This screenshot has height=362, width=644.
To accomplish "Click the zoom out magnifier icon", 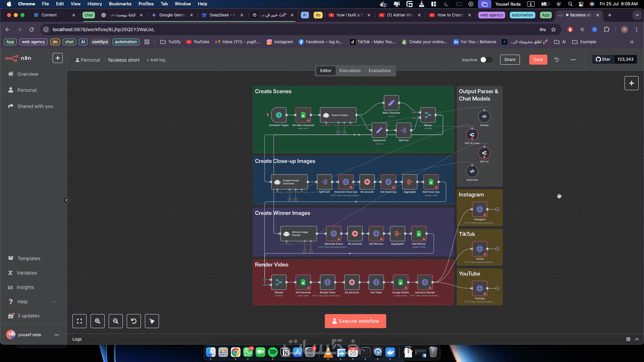I will click(116, 321).
